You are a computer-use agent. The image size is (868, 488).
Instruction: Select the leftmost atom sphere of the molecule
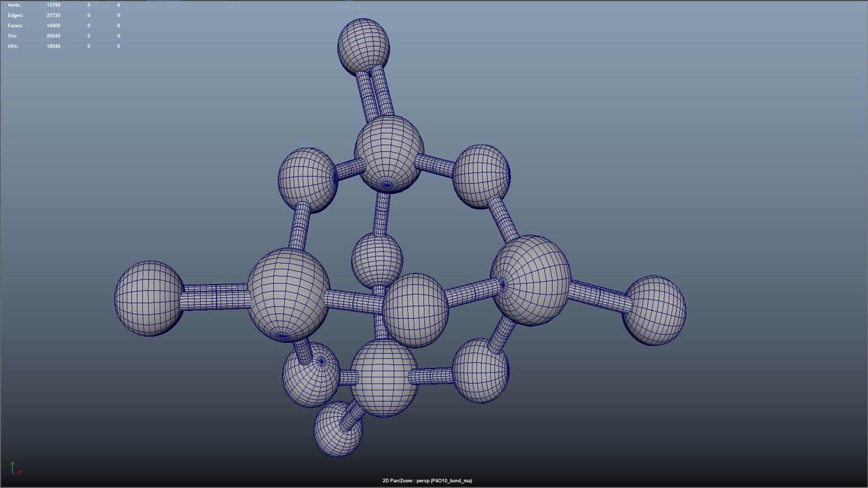149,298
